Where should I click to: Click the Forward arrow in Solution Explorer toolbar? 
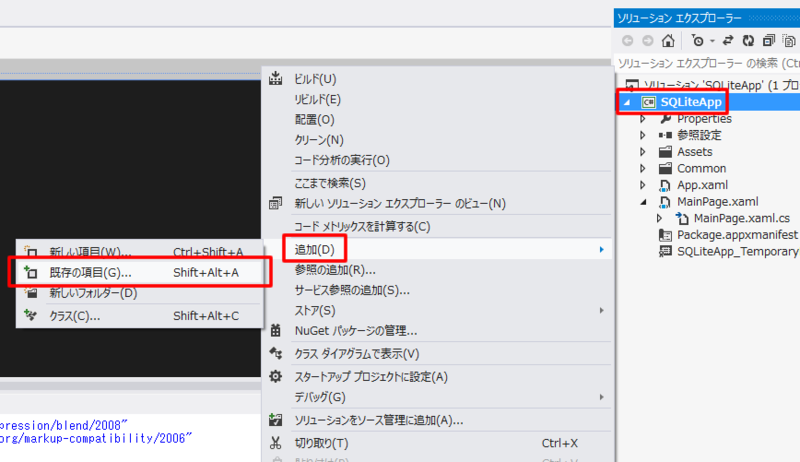pyautogui.click(x=647, y=40)
